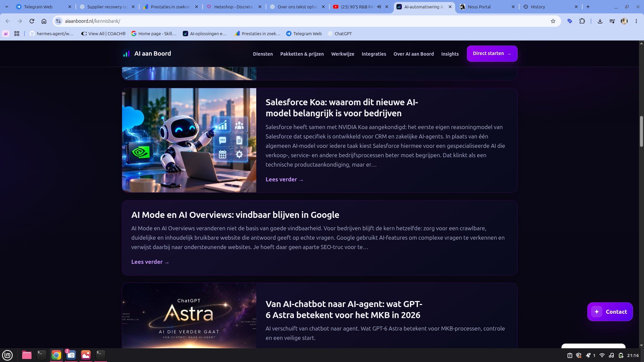The image size is (644, 362).
Task: Click the Direct starten button
Action: 492,54
